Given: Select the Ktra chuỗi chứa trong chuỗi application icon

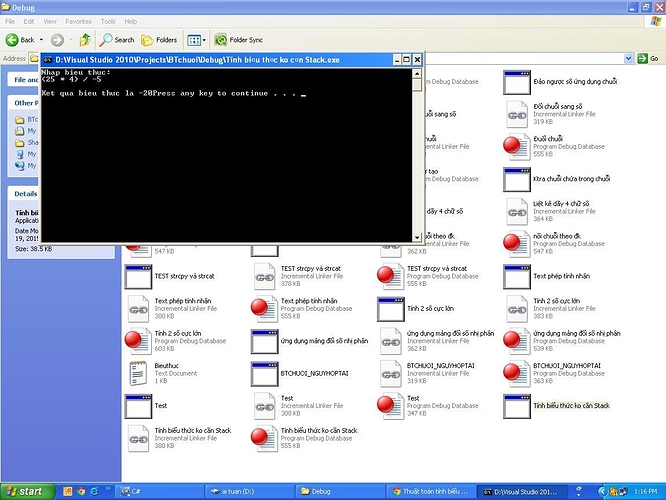Looking at the screenshot, I should coord(517,179).
